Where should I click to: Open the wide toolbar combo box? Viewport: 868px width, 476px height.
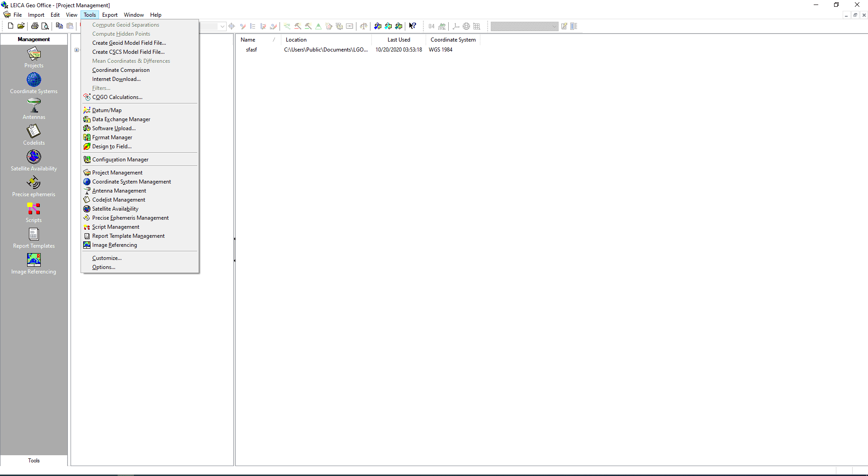524,26
